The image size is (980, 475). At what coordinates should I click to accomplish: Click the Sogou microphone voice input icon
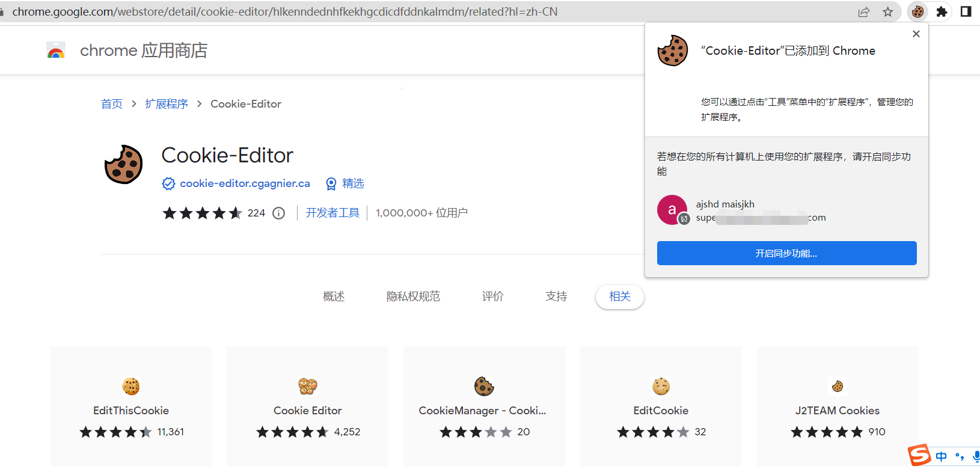pyautogui.click(x=976, y=456)
